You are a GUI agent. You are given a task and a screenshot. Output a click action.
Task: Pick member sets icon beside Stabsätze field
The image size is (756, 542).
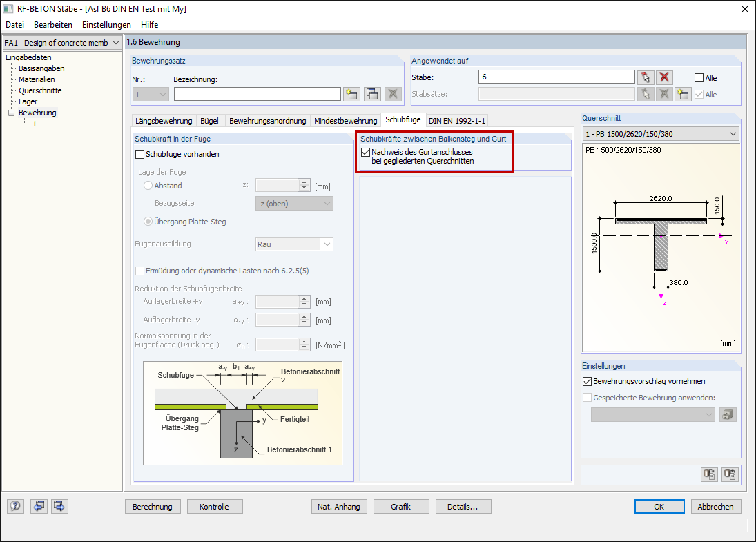click(x=646, y=94)
